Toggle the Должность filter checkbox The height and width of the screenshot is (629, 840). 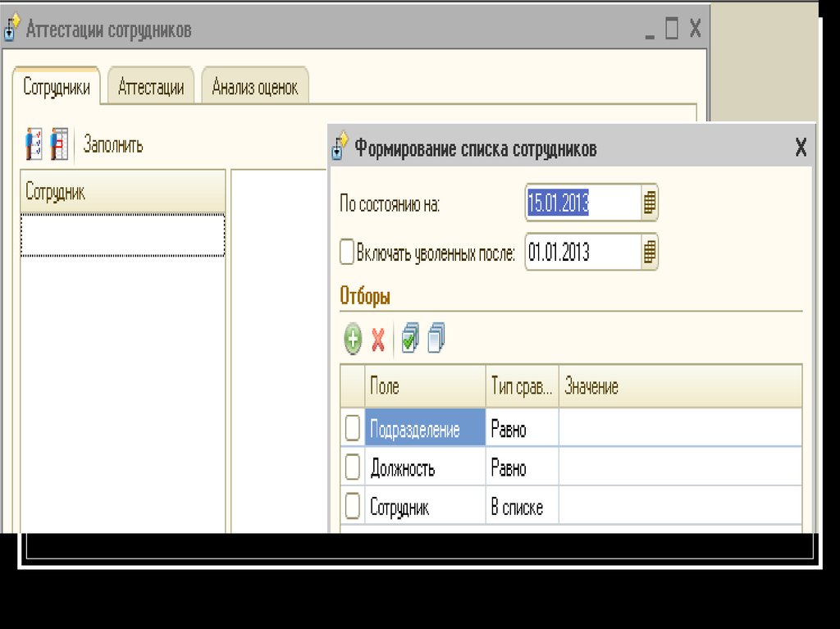(353, 467)
